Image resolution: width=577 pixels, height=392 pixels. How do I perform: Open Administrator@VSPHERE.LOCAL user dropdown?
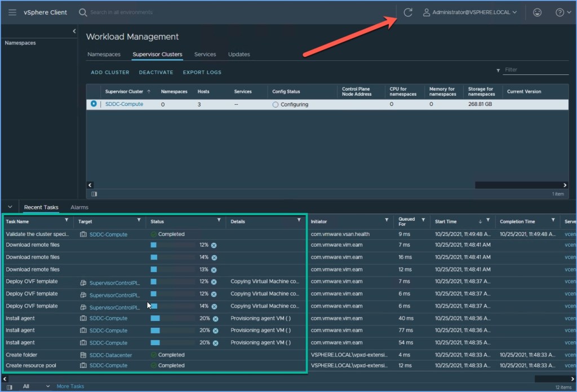tap(470, 12)
